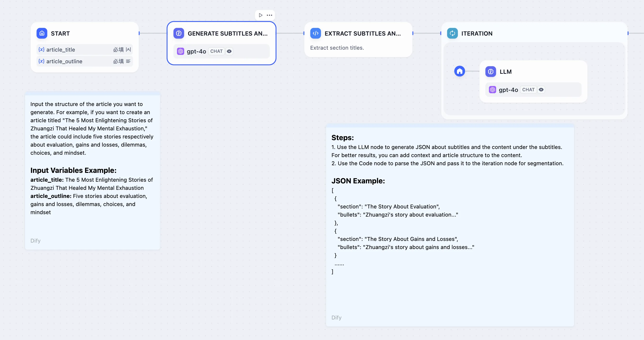Click the CHAT badge in Generate Subtitles node
This screenshot has width=644, height=340.
pyautogui.click(x=216, y=51)
